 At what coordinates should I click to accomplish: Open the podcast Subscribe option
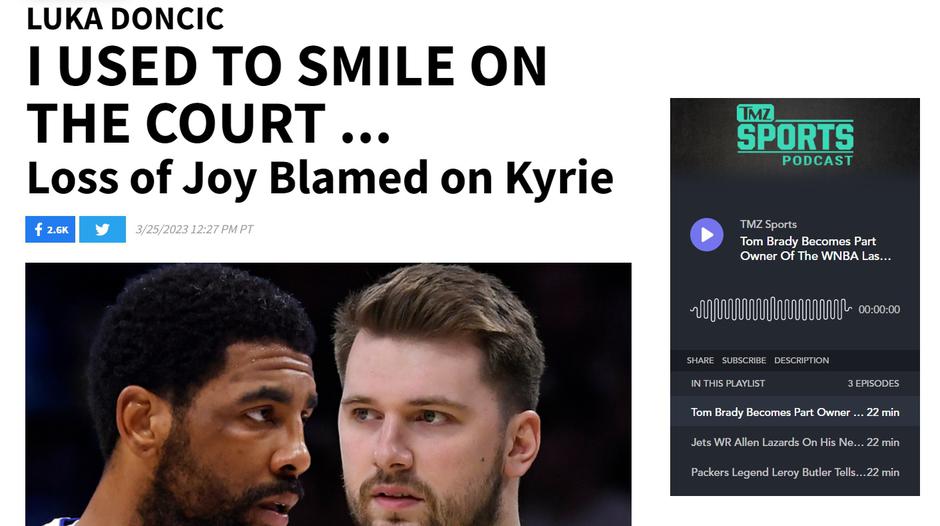[x=744, y=360]
